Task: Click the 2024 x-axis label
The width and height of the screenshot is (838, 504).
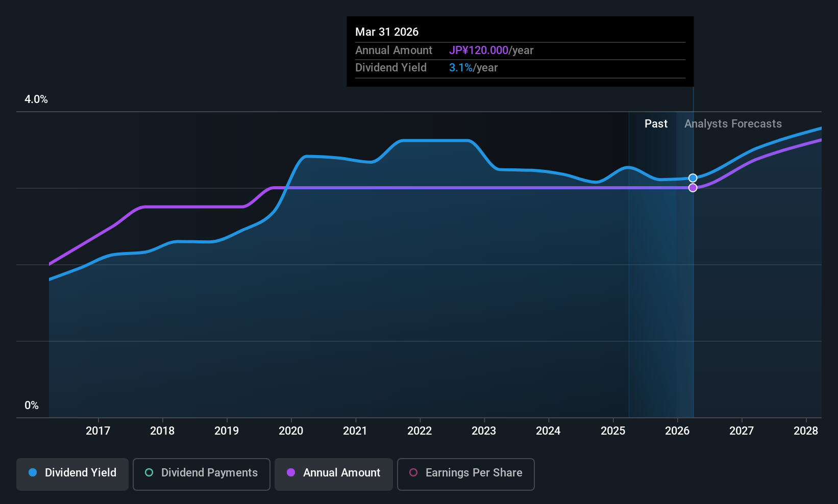Action: [548, 431]
